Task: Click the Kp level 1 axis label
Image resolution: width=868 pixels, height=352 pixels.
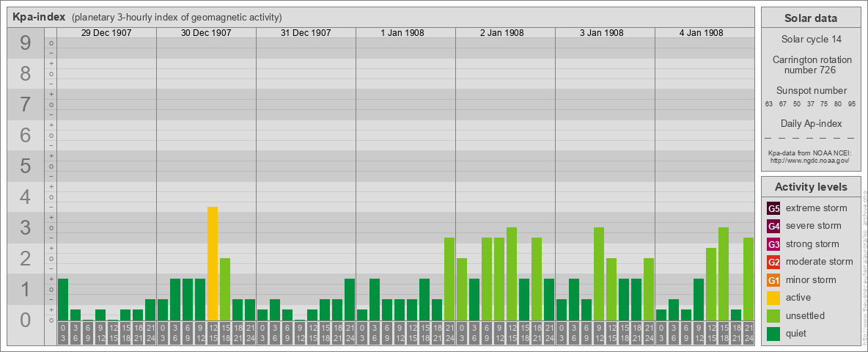Action: (x=25, y=290)
